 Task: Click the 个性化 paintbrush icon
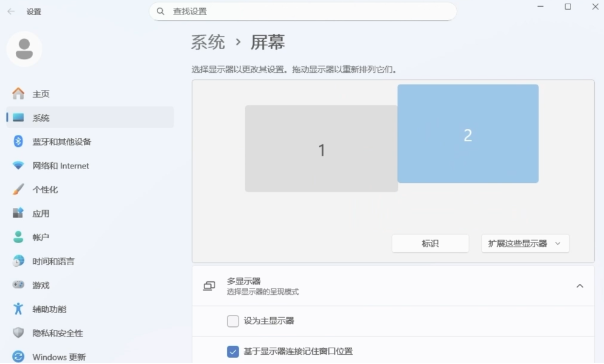[18, 190]
